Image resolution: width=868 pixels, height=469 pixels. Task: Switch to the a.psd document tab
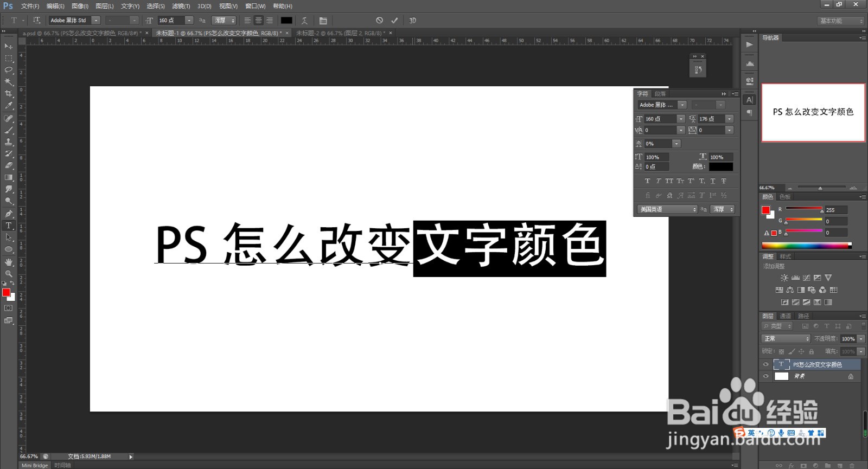pyautogui.click(x=81, y=33)
